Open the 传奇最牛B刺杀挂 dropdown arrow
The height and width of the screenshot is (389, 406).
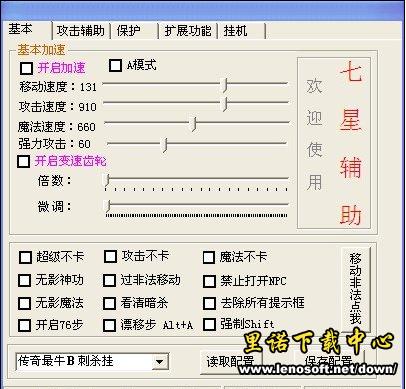pyautogui.click(x=160, y=362)
